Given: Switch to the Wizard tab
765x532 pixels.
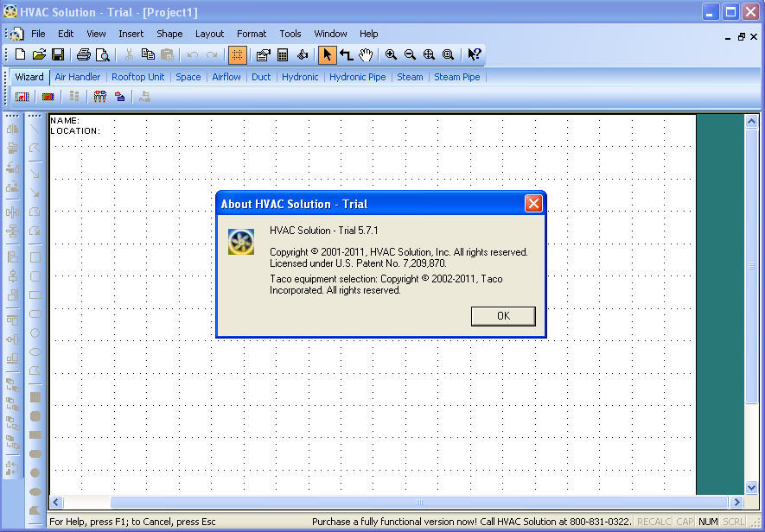Looking at the screenshot, I should pyautogui.click(x=29, y=77).
